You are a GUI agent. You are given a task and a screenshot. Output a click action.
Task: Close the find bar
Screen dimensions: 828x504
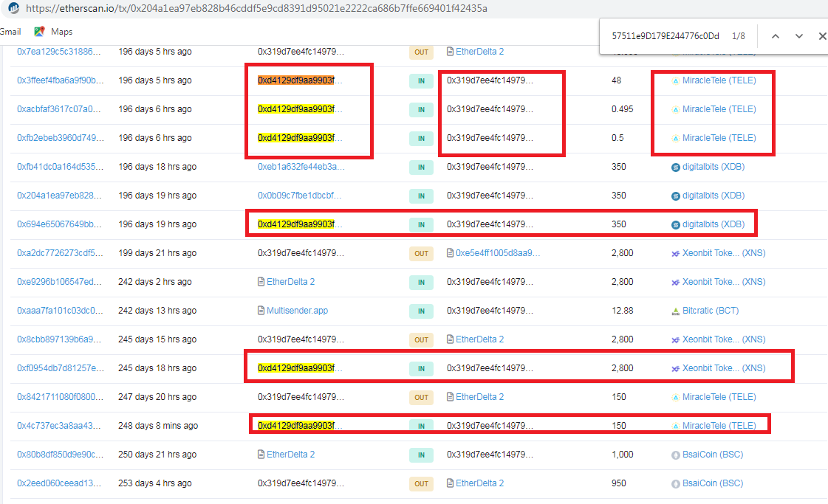(x=822, y=36)
